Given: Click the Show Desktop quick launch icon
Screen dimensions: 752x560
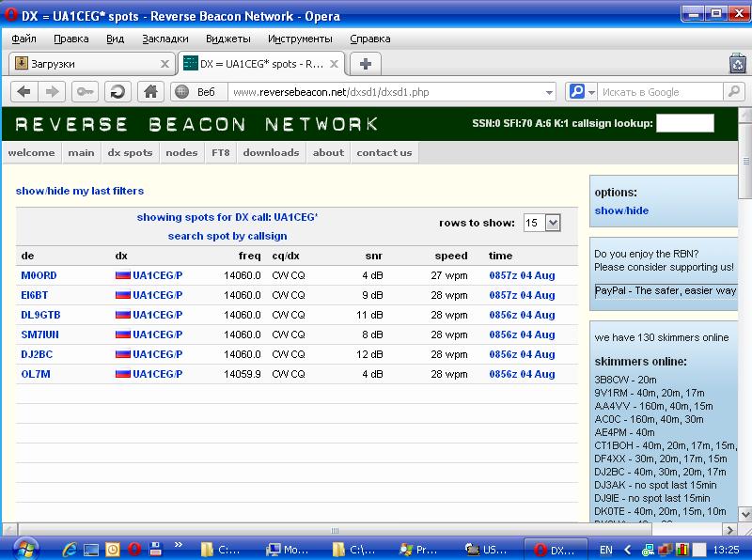Looking at the screenshot, I should pos(91,550).
